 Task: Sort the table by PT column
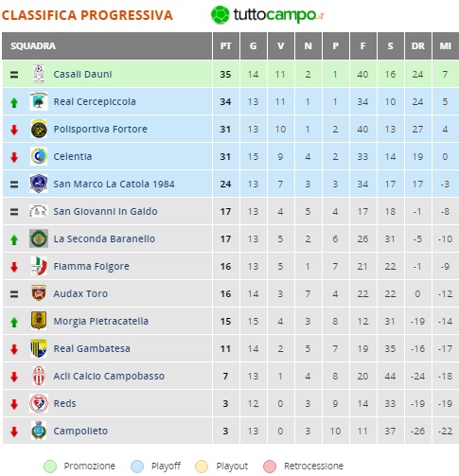pyautogui.click(x=225, y=46)
